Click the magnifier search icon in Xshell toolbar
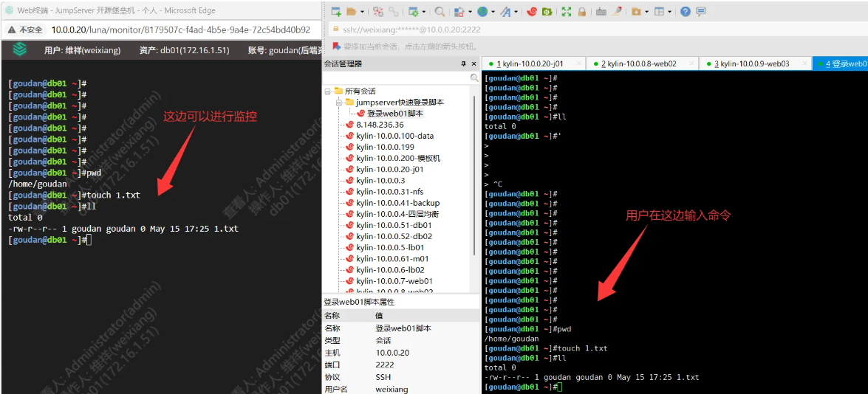This screenshot has width=868, height=394. coord(440,12)
